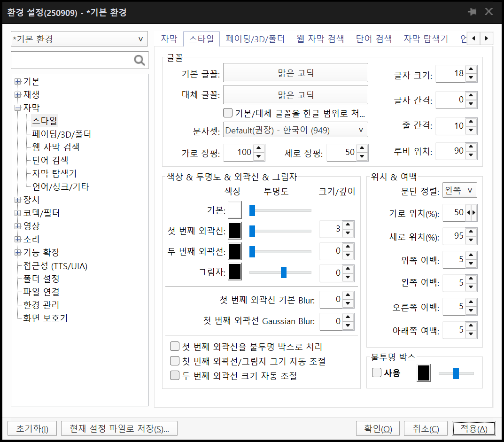Click the 취소(C) button

pyautogui.click(x=426, y=428)
